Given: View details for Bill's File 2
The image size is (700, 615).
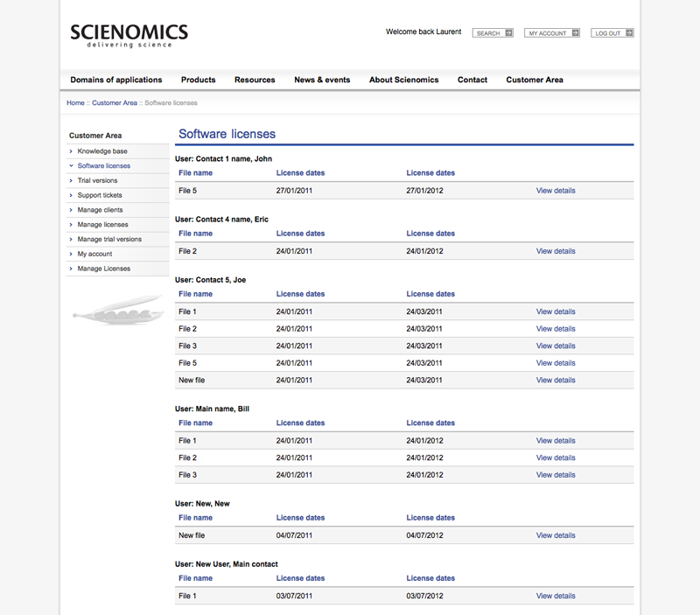Looking at the screenshot, I should pyautogui.click(x=556, y=458).
